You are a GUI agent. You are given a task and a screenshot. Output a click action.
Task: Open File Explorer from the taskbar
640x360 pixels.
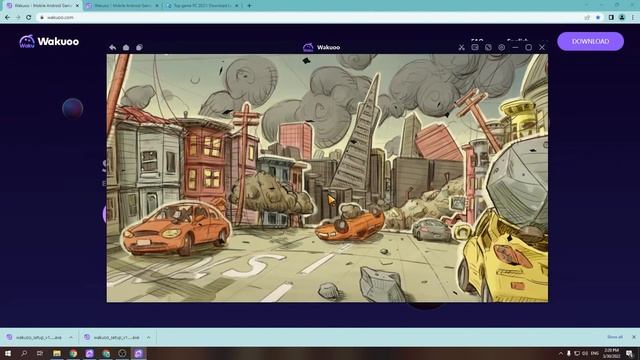click(x=57, y=353)
